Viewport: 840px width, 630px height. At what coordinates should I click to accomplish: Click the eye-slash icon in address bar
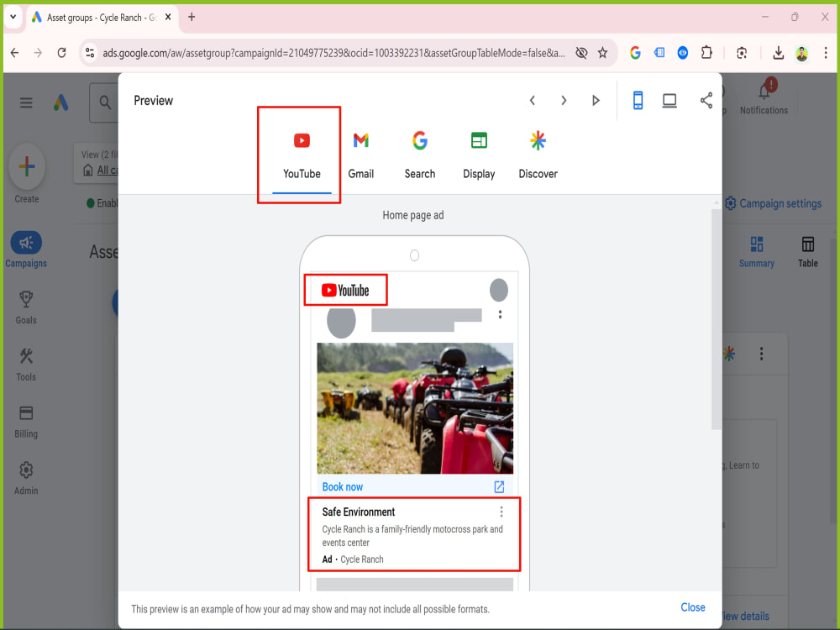click(x=581, y=52)
